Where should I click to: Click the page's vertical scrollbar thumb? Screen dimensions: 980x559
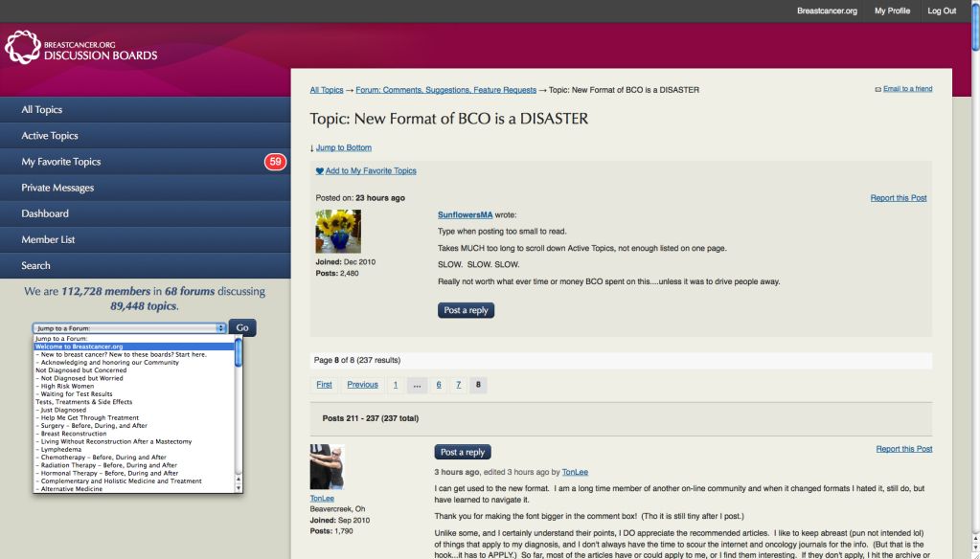975,26
